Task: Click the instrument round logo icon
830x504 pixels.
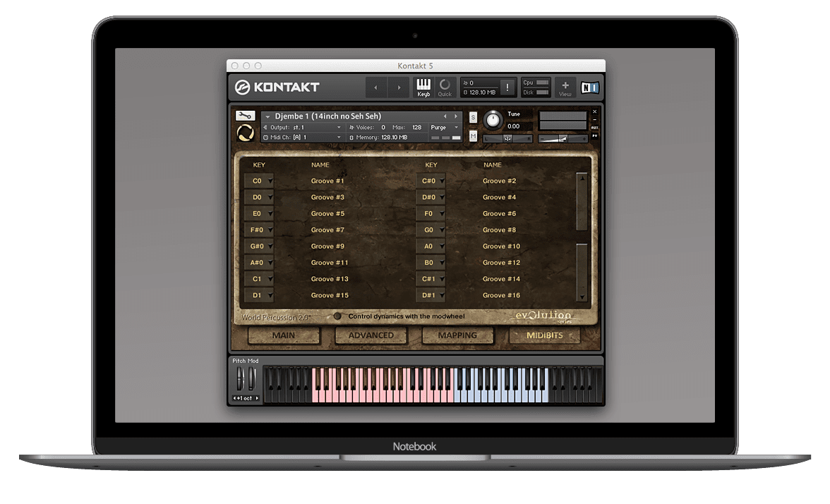Action: coord(245,133)
